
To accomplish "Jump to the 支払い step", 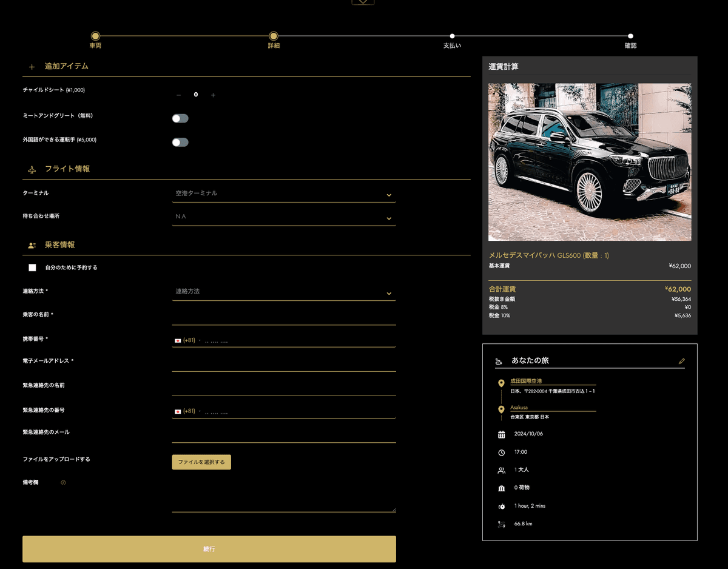I will point(452,36).
